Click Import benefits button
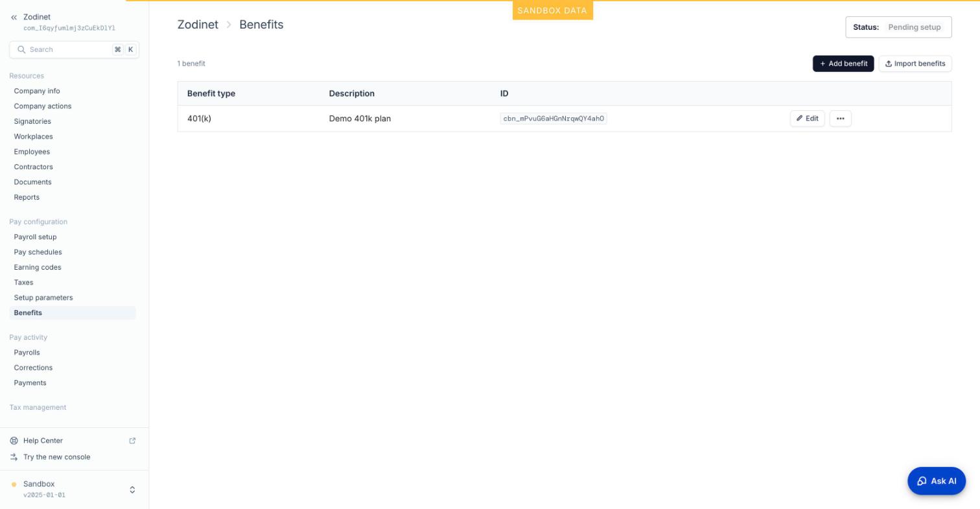980x509 pixels. tap(915, 64)
